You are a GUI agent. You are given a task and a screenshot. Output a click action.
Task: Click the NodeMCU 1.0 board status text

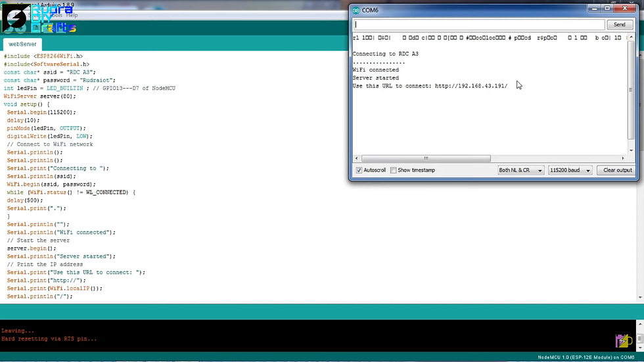(586, 357)
